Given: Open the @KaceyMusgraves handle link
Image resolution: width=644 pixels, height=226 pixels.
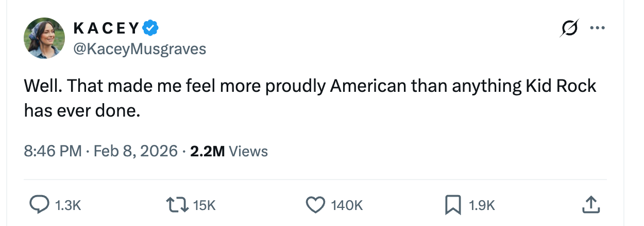Looking at the screenshot, I should (140, 49).
